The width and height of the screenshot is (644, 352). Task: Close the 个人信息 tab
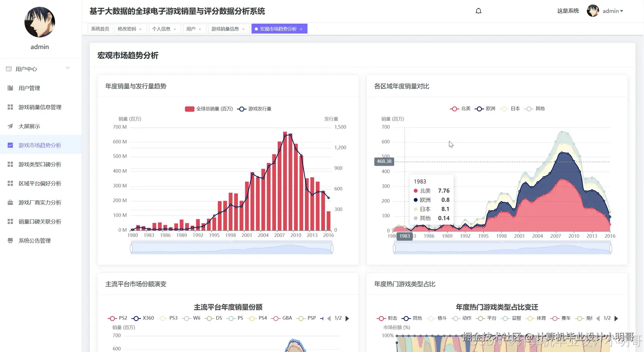point(175,29)
